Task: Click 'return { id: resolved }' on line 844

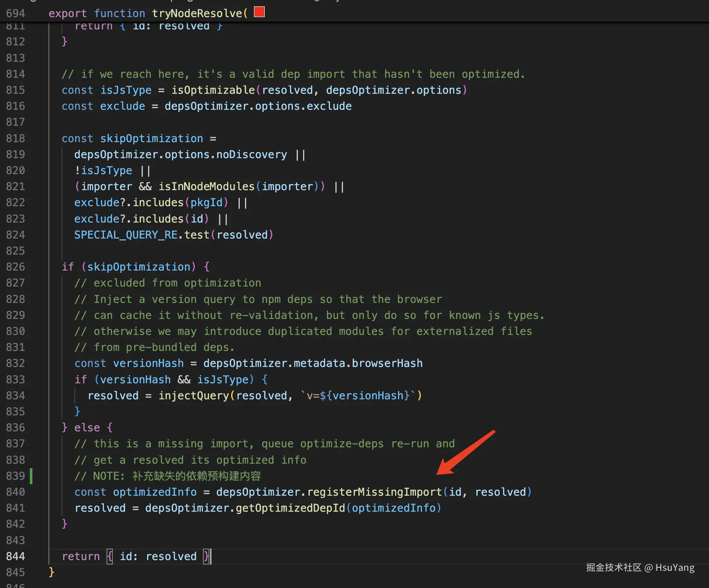Action: 136,556
